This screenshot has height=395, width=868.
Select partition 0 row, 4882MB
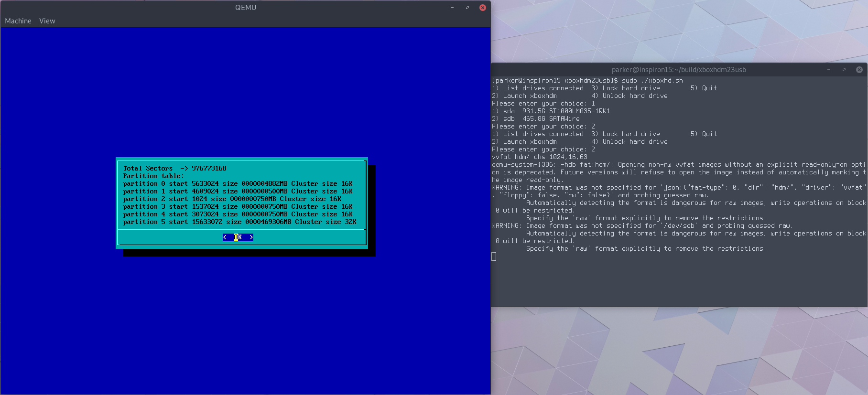pyautogui.click(x=238, y=184)
